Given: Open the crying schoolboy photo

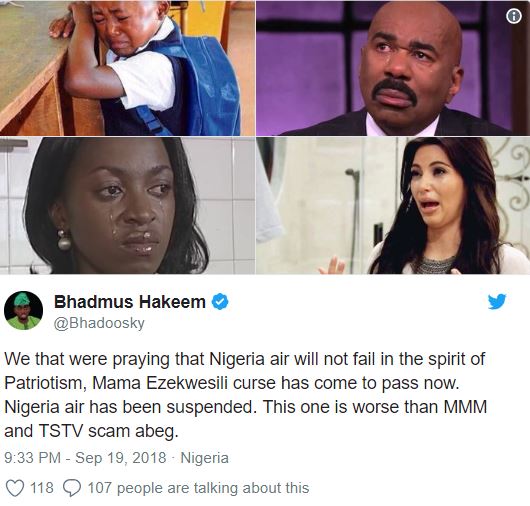Looking at the screenshot, I should coord(127,68).
